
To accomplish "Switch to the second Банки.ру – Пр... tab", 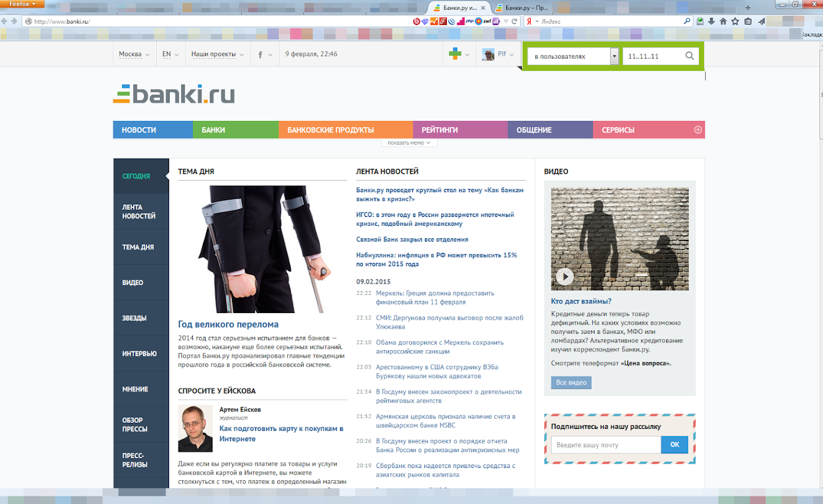I will pos(522,8).
